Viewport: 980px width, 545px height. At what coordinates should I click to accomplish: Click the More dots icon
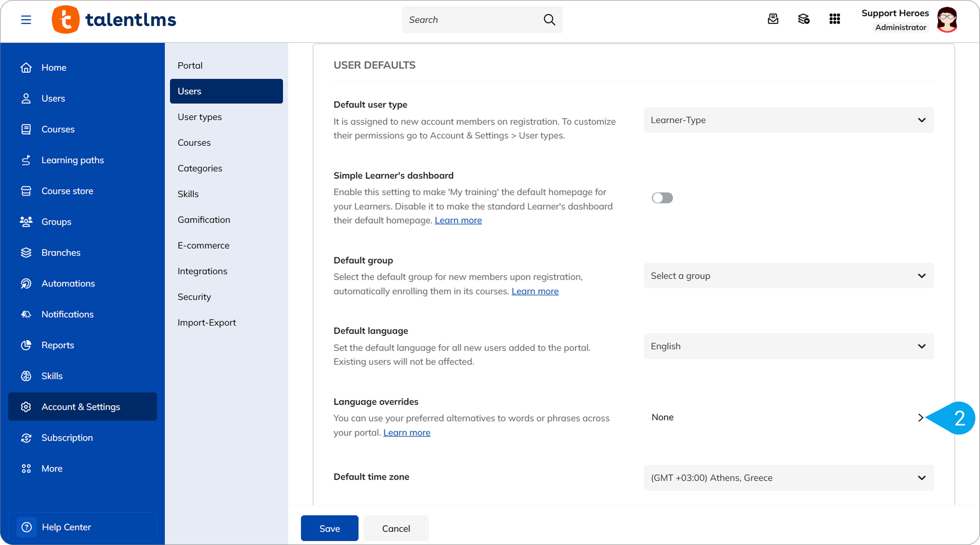coord(26,469)
